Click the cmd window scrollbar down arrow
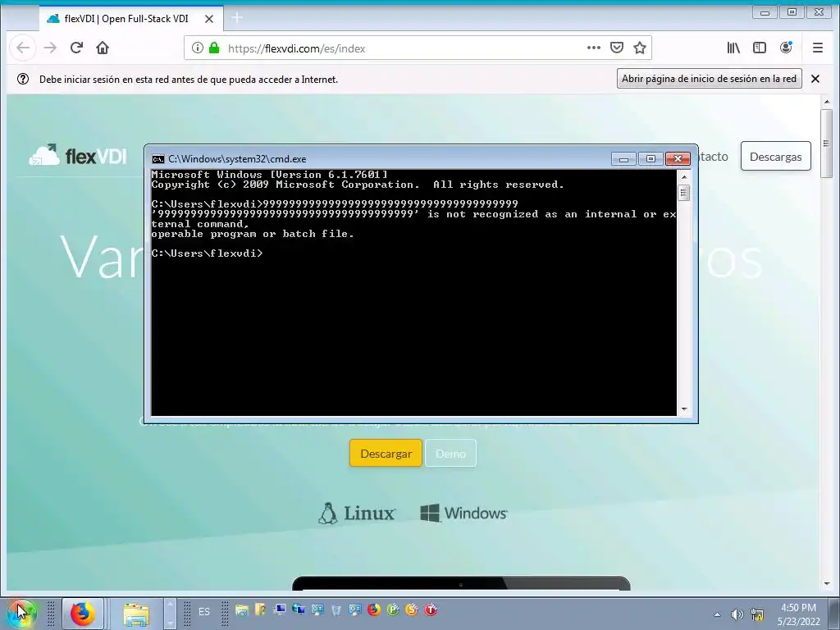Viewport: 840px width, 630px height. click(x=683, y=409)
